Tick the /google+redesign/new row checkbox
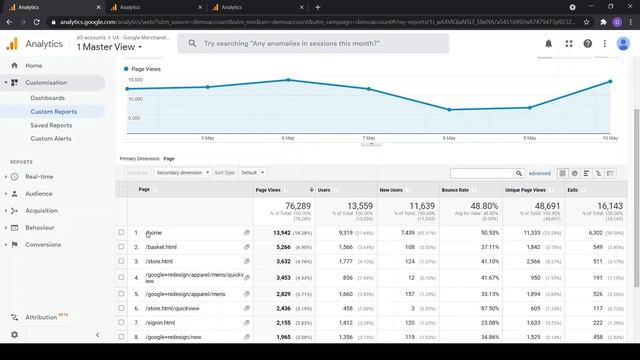The width and height of the screenshot is (640, 360). (x=121, y=337)
